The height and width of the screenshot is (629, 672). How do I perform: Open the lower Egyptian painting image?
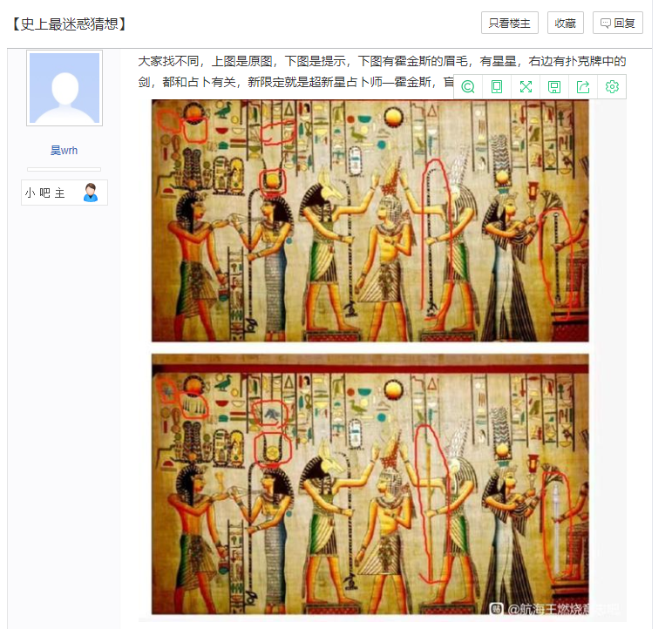coord(370,484)
